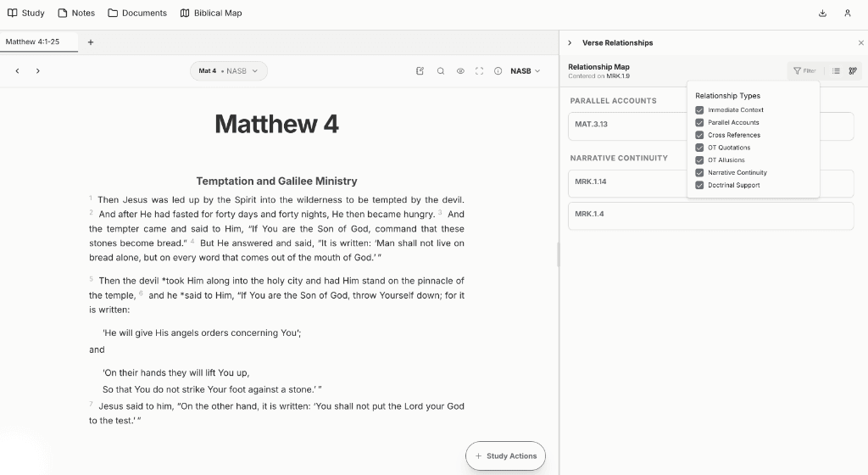Click the Study Actions button
This screenshot has height=475, width=868.
pyautogui.click(x=505, y=456)
